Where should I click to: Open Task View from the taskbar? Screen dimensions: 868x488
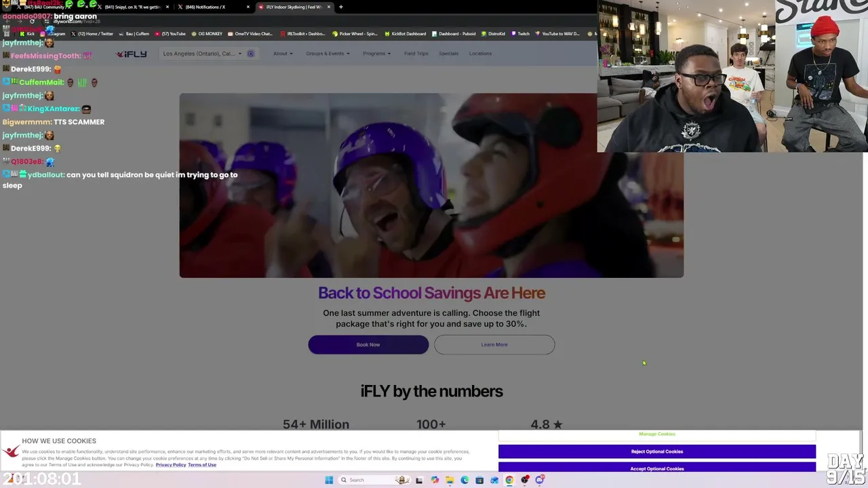(x=419, y=480)
